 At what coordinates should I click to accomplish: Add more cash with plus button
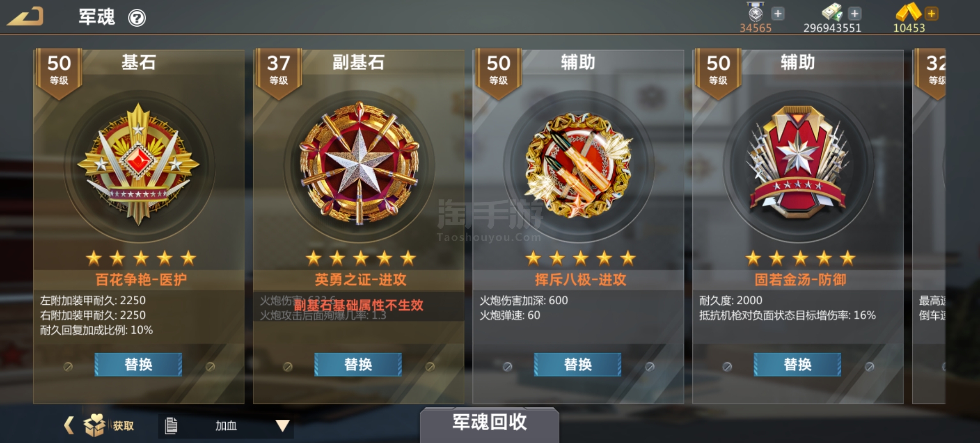point(855,14)
